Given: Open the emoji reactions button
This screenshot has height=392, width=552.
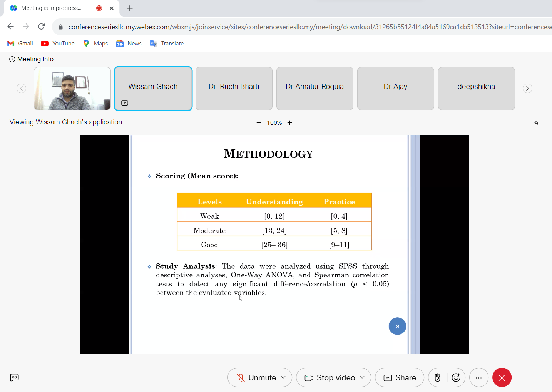Looking at the screenshot, I should (456, 378).
